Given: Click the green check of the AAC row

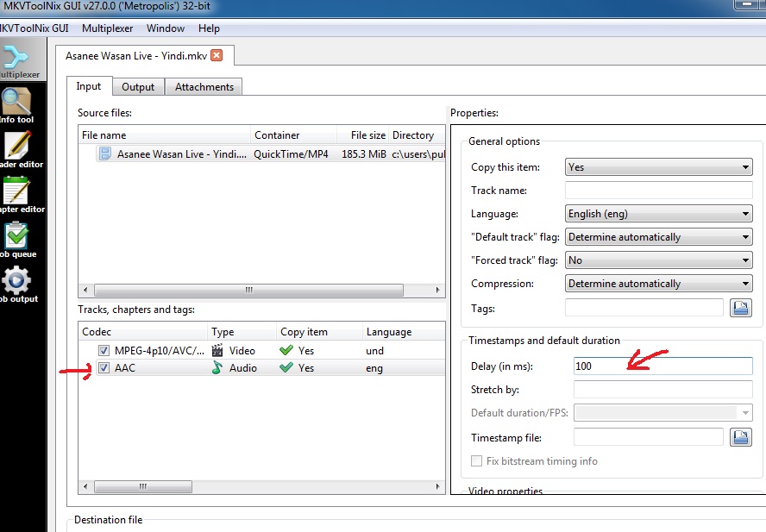Looking at the screenshot, I should pos(286,367).
